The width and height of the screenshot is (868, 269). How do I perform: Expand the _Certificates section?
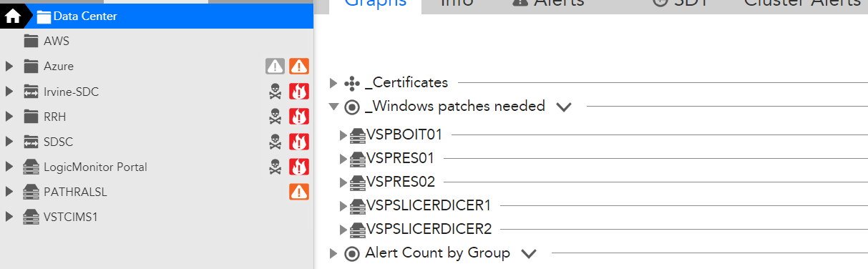(333, 83)
